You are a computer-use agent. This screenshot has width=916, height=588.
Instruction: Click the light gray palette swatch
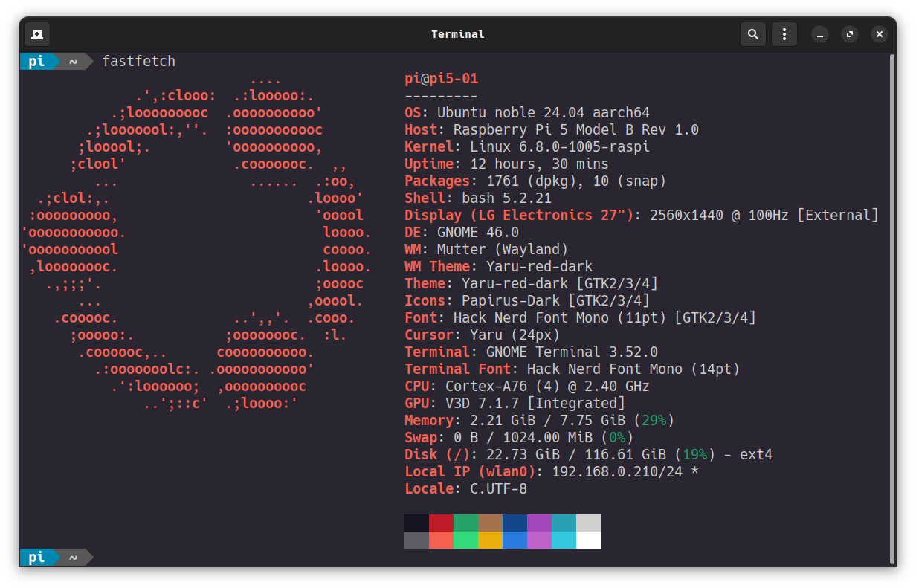pos(588,523)
